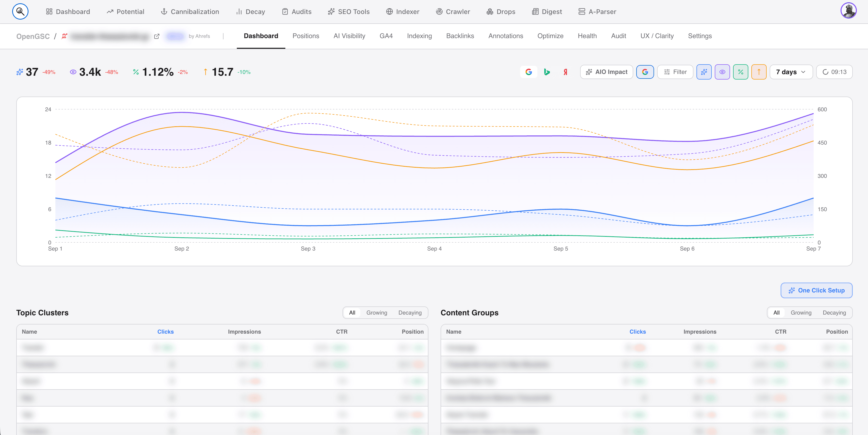The image size is (868, 435).
Task: Sort Content Groups by Impressions
Action: pos(700,332)
